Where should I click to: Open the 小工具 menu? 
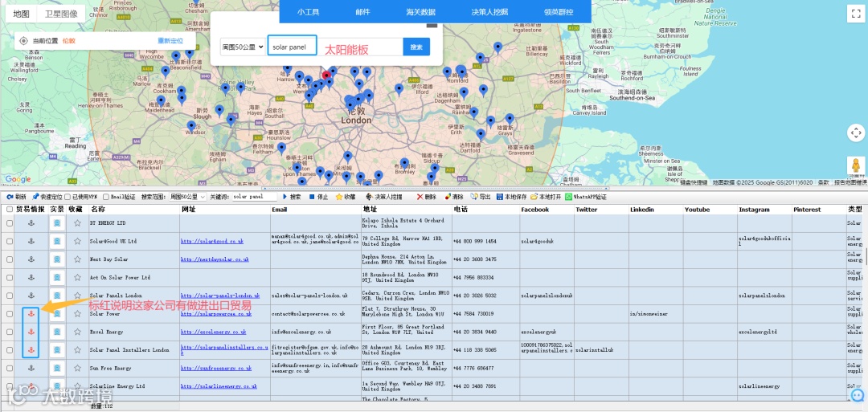click(x=309, y=11)
